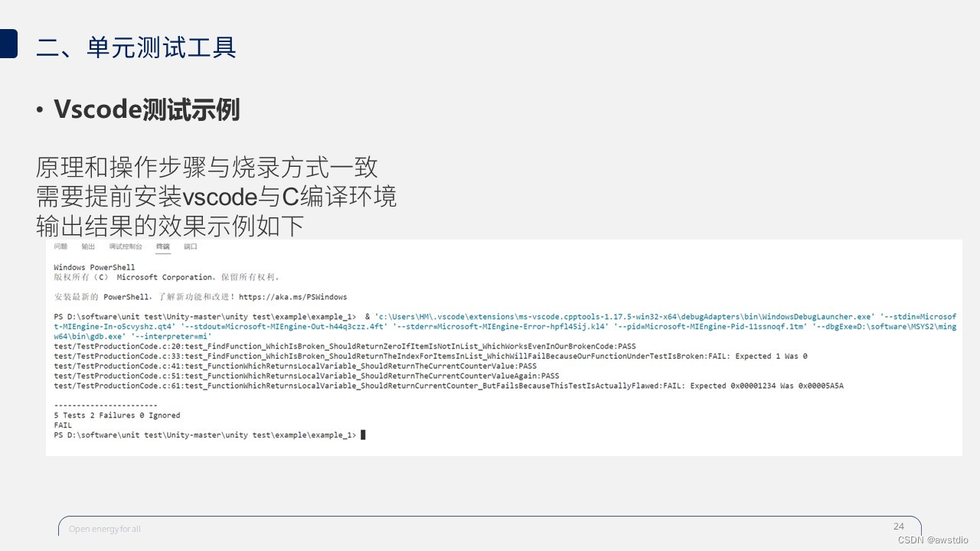The height and width of the screenshot is (551, 980).
Task: Select the FAIL result line
Action: 62,425
